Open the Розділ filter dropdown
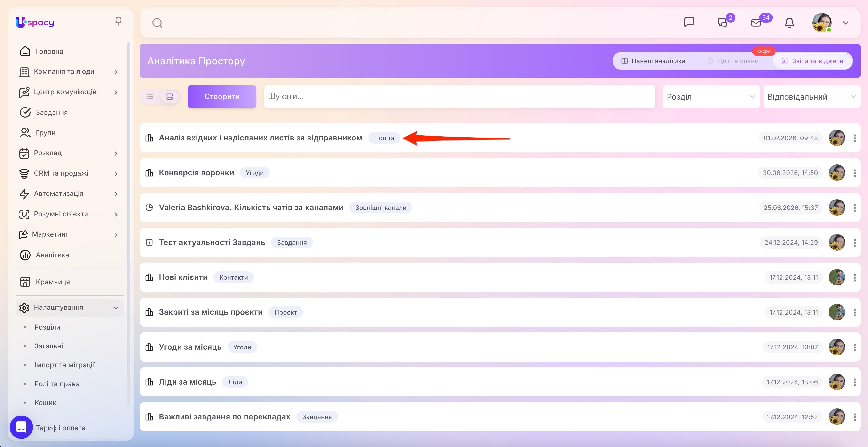This screenshot has width=868, height=447. [x=711, y=97]
